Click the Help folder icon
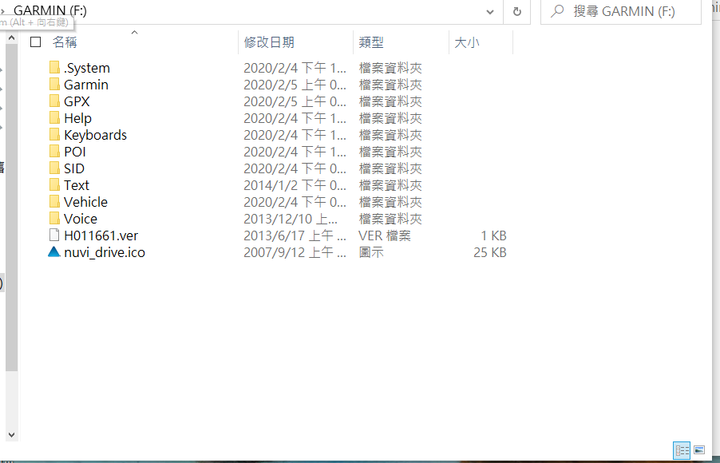The image size is (720, 463). coord(54,118)
